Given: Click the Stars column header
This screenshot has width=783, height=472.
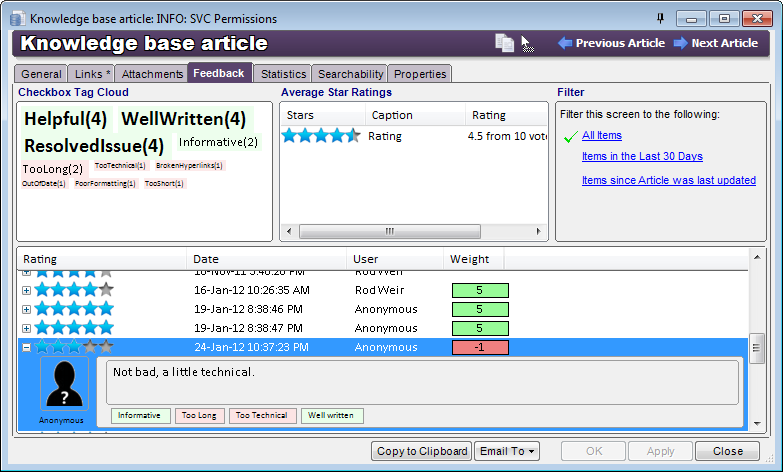Looking at the screenshot, I should 323,115.
